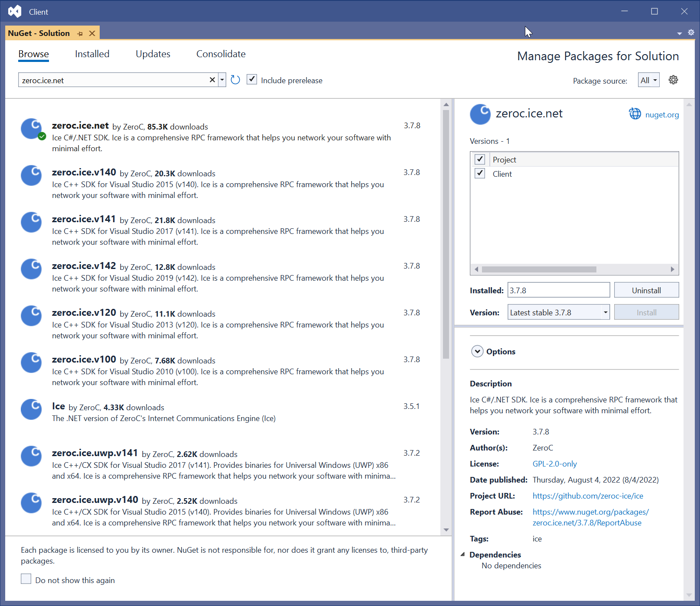The width and height of the screenshot is (700, 606).
Task: Open the Version dropdown Latest stable 3.7.8
Action: coord(558,312)
